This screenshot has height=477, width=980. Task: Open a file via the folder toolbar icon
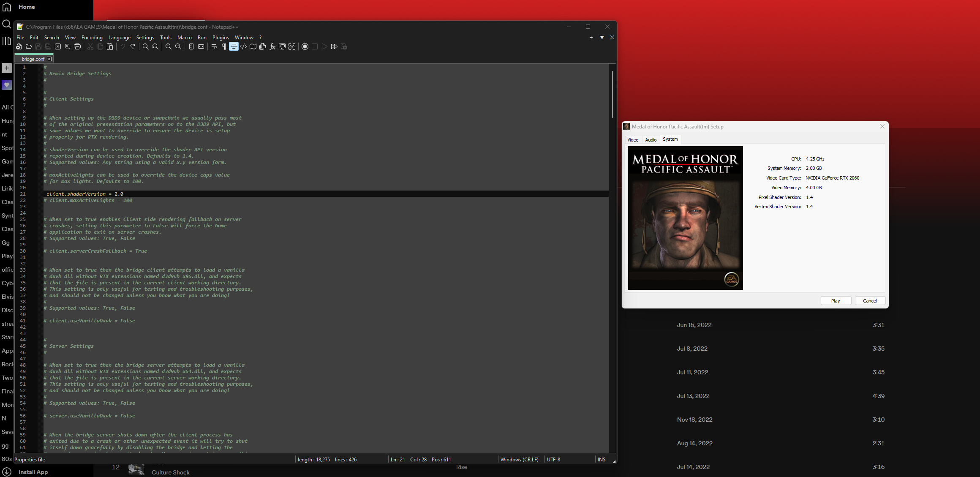click(x=29, y=47)
